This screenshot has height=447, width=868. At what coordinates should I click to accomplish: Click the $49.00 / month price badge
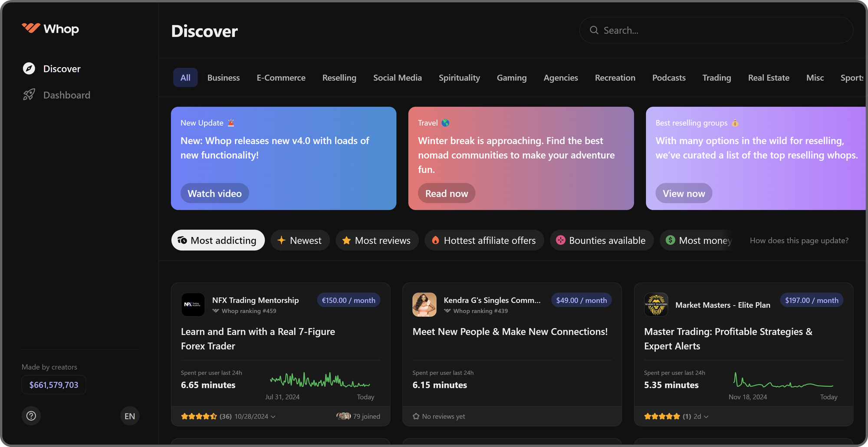(582, 300)
